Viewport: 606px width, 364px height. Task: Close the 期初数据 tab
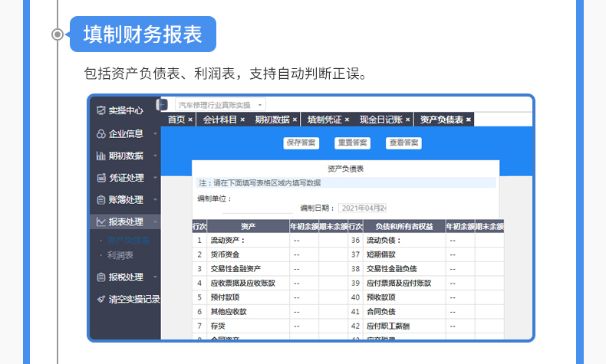coord(295,120)
